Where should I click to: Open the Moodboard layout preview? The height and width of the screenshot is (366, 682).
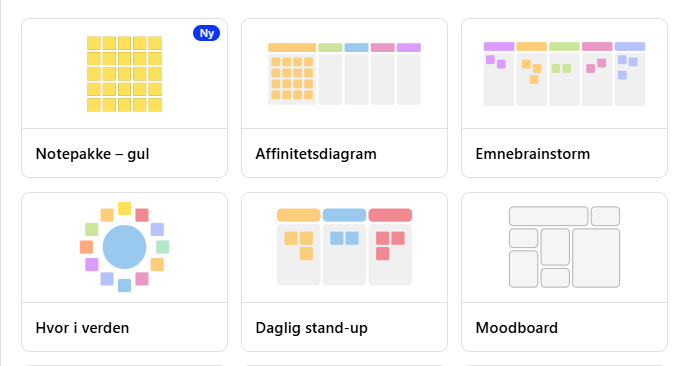point(564,247)
